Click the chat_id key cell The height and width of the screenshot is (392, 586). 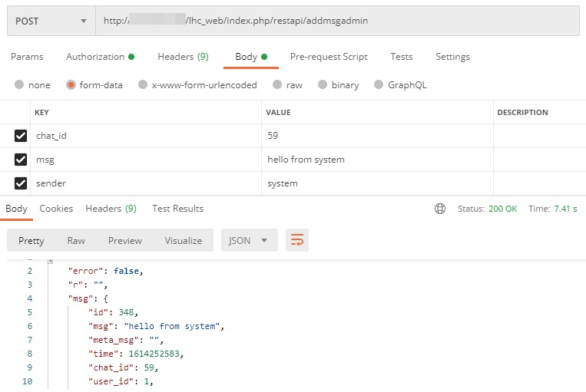(x=146, y=136)
